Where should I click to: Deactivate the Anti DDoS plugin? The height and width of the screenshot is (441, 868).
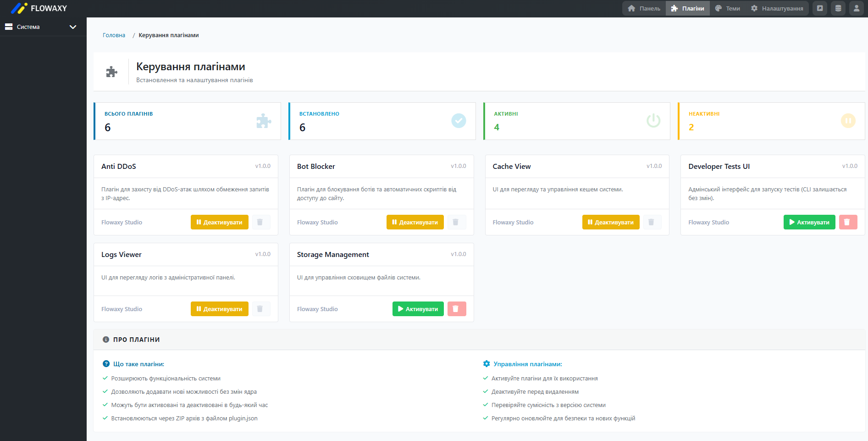(x=219, y=222)
